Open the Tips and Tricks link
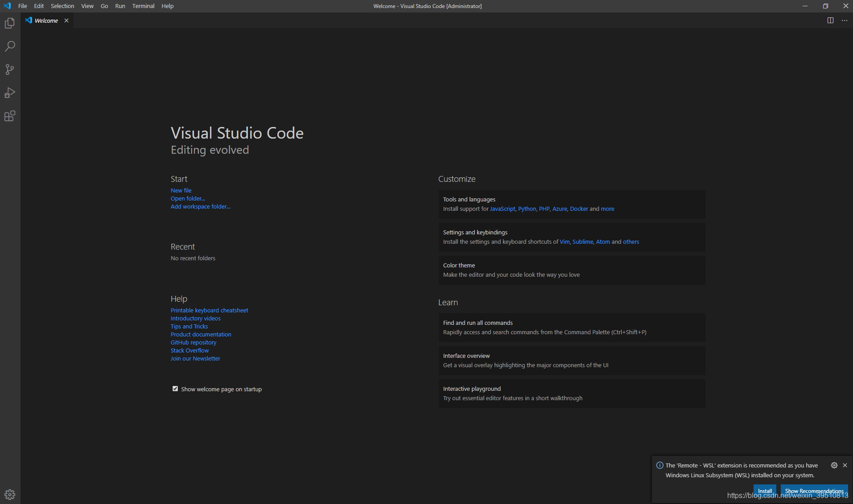 point(189,326)
